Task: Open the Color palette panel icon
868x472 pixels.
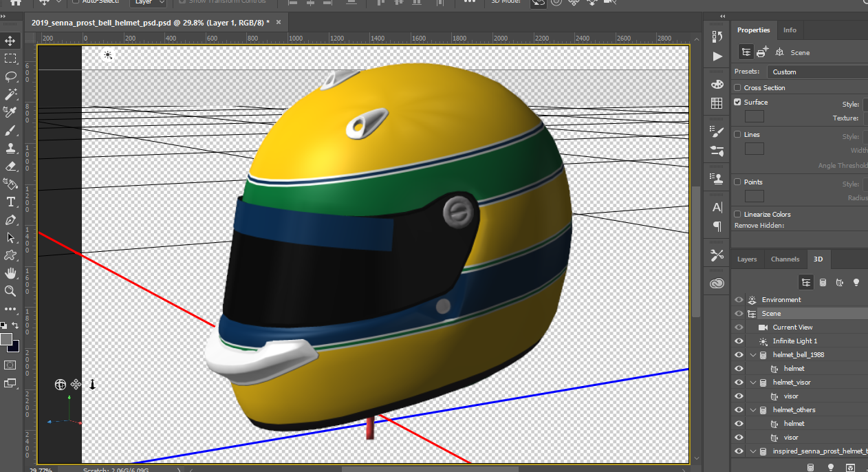Action: coord(717,85)
